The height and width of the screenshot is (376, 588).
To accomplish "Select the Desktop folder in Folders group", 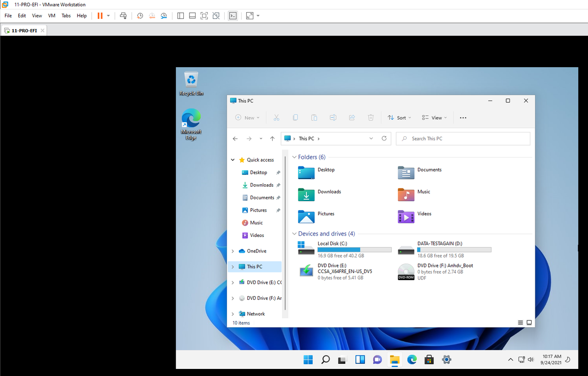I will [317, 172].
